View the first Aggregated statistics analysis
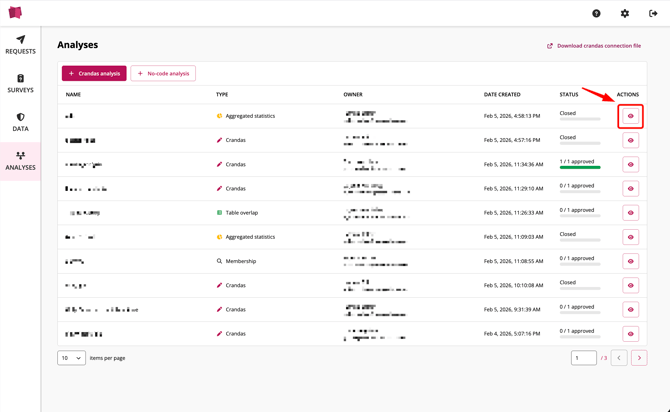 tap(630, 116)
